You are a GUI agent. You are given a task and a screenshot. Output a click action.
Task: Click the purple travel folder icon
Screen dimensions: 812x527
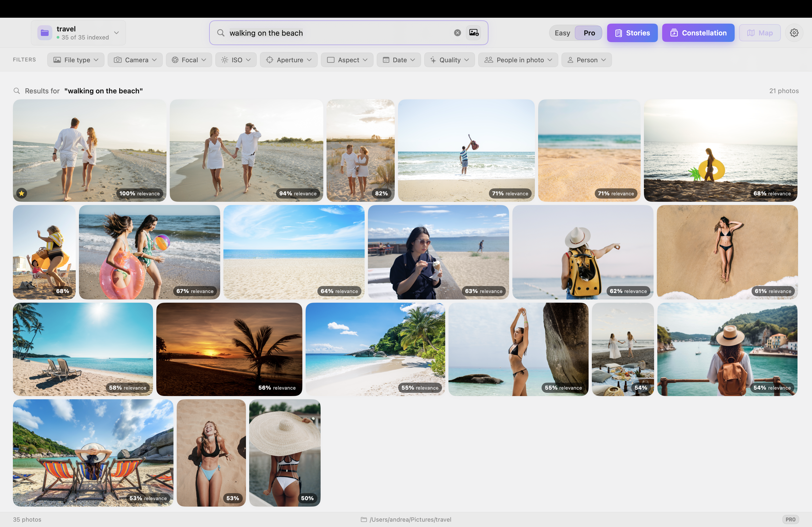coord(45,33)
